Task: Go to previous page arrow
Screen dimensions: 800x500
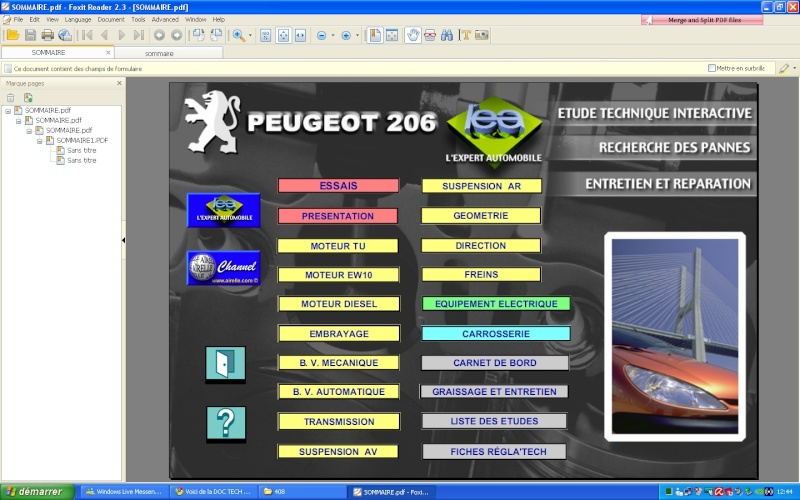Action: pyautogui.click(x=105, y=35)
